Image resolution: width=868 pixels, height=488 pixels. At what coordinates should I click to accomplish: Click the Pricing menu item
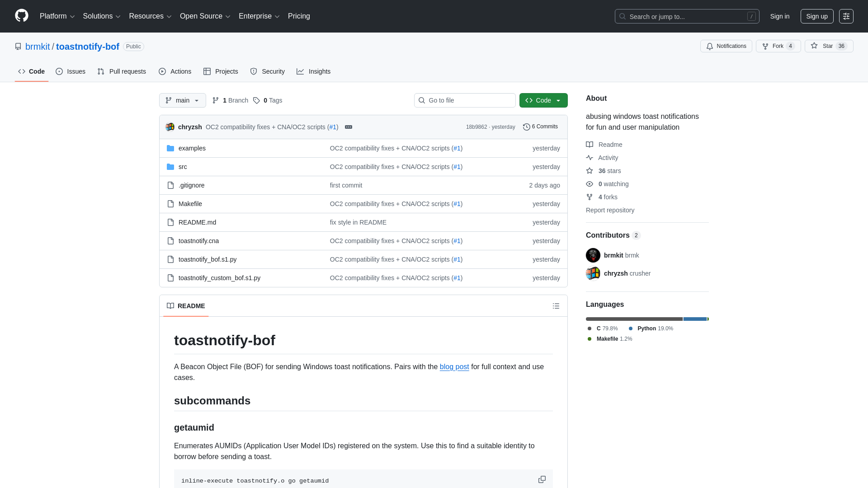[299, 16]
